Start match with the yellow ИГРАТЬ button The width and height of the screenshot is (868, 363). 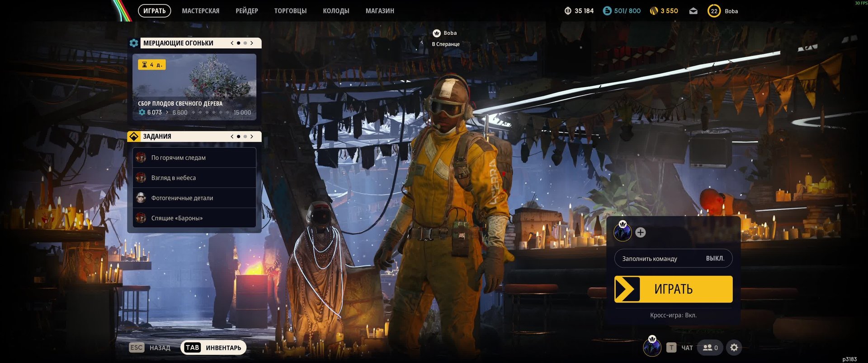click(x=673, y=289)
